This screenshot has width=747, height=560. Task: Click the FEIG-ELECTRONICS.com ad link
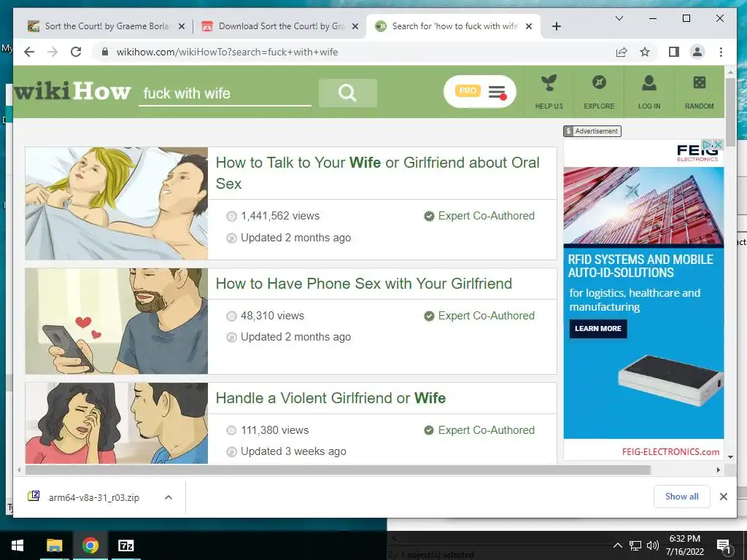670,451
